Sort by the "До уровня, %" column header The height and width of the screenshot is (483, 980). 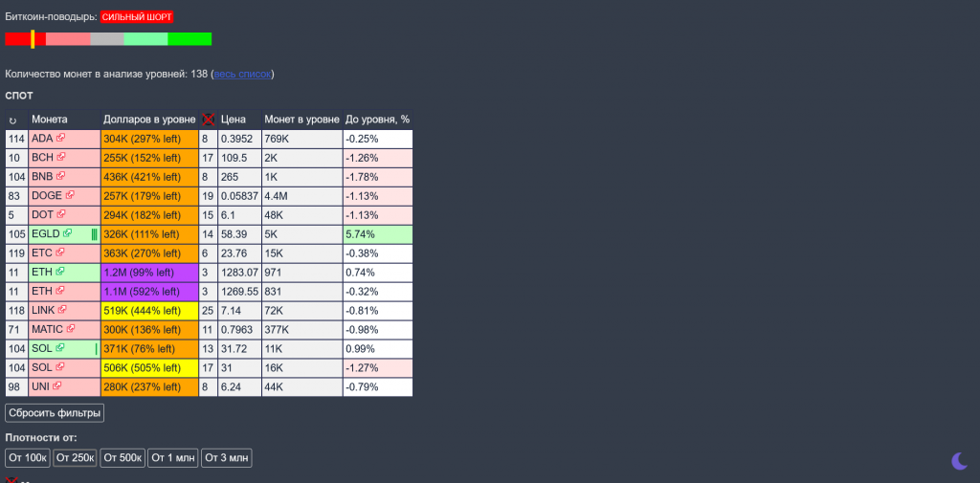pos(377,120)
